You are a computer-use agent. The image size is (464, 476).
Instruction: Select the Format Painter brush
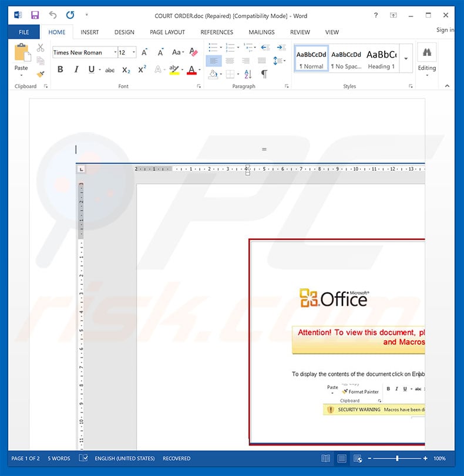pyautogui.click(x=41, y=74)
